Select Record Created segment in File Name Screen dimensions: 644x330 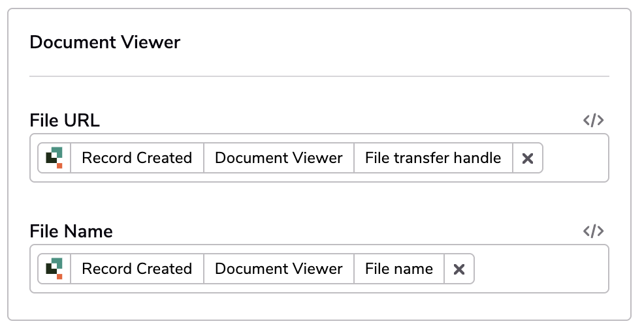click(x=137, y=269)
